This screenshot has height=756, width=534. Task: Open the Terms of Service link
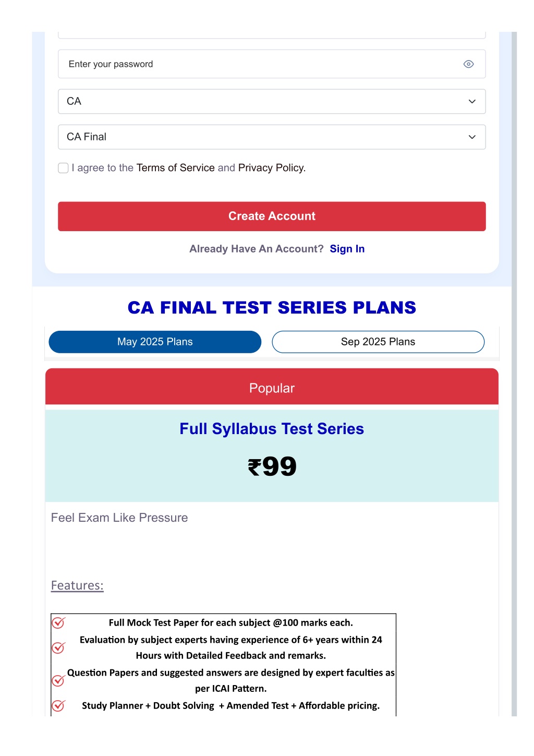pos(175,168)
